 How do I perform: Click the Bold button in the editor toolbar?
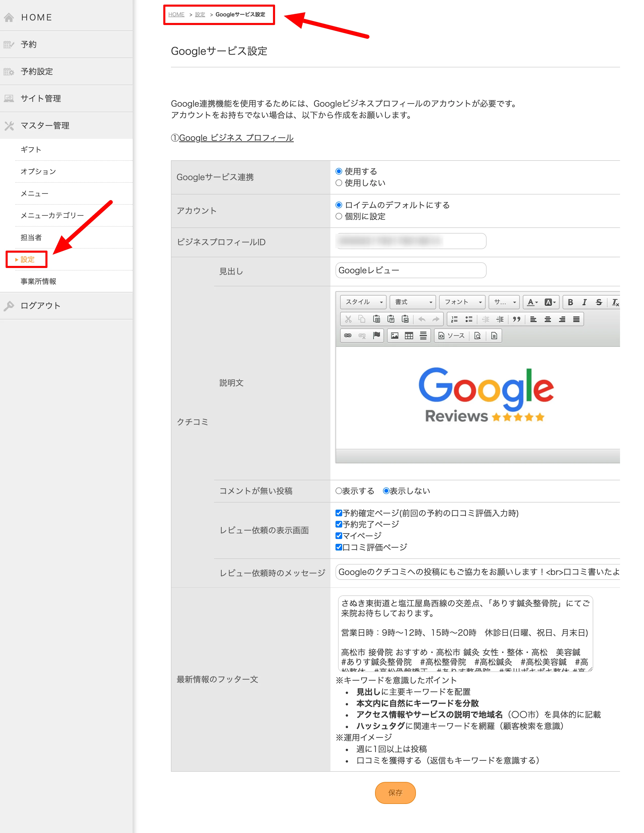tap(570, 302)
